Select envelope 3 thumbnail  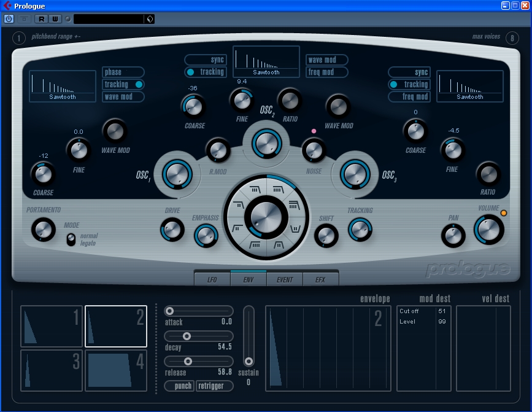pyautogui.click(x=52, y=371)
